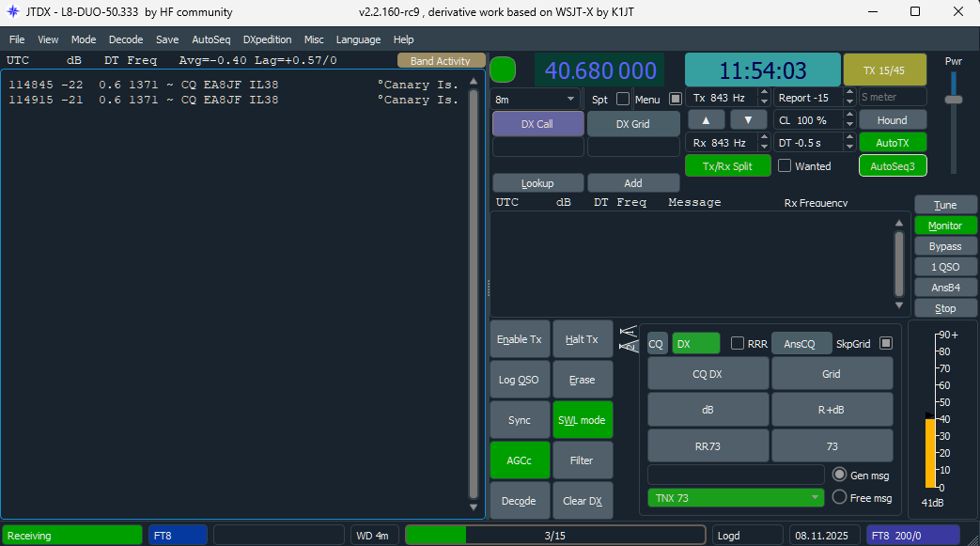Select the 114845 CQ EA8JF decode line
This screenshot has width=980, height=546.
(x=234, y=85)
